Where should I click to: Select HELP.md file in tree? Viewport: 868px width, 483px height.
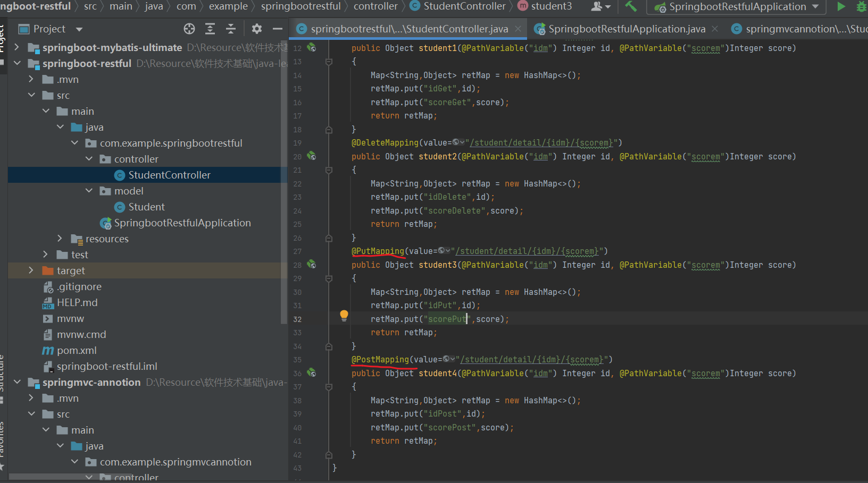click(77, 303)
